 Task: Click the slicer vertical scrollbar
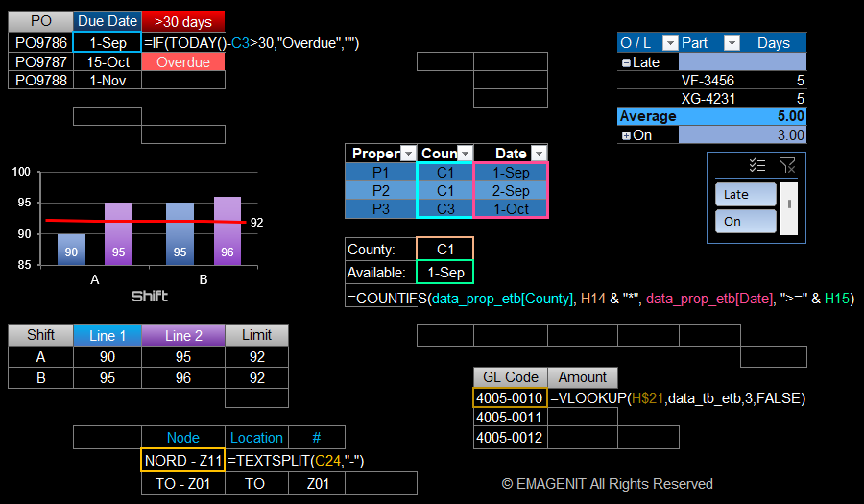point(790,207)
